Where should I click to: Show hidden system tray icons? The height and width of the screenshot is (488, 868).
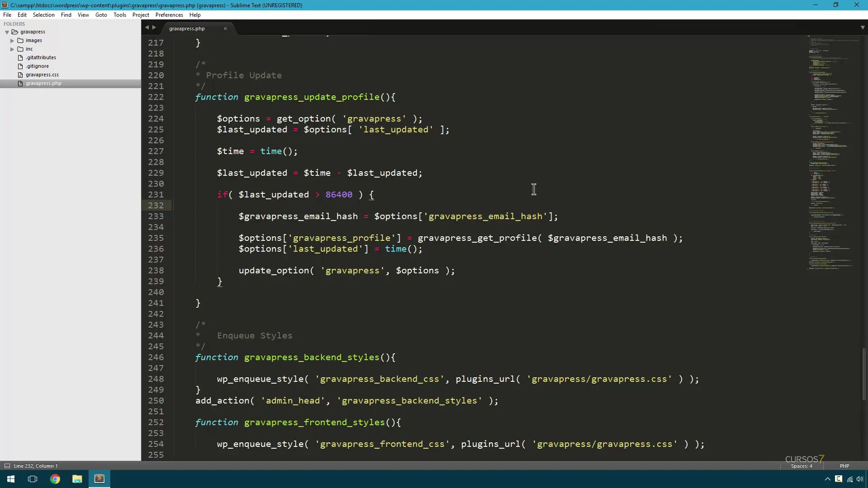tap(827, 479)
